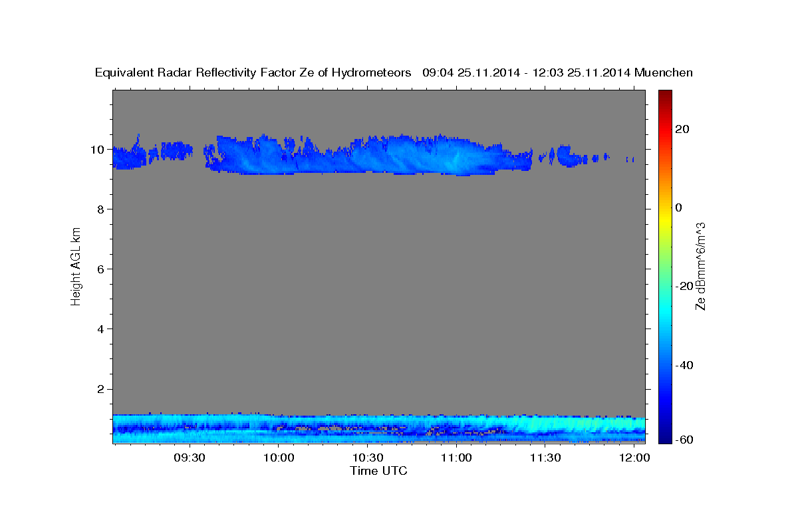Screen dimensions: 798x532
Task: Click the height tick label '2'
Action: click(102, 389)
